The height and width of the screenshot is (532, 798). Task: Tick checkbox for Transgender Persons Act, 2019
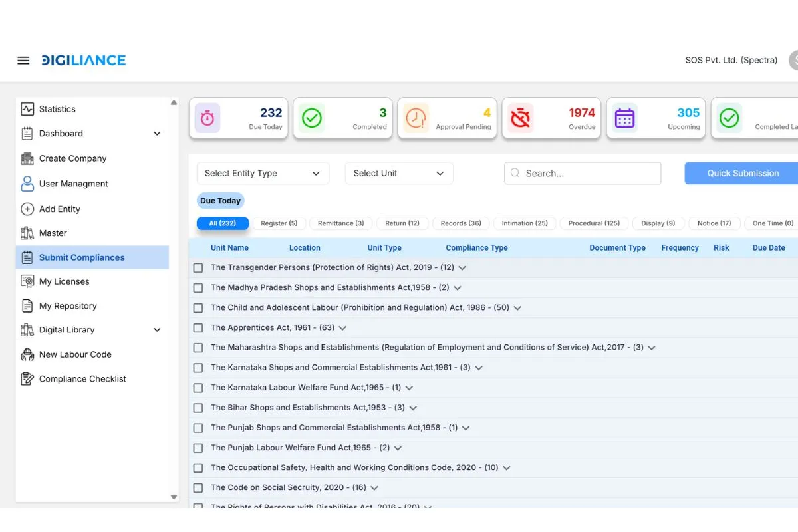pyautogui.click(x=198, y=268)
